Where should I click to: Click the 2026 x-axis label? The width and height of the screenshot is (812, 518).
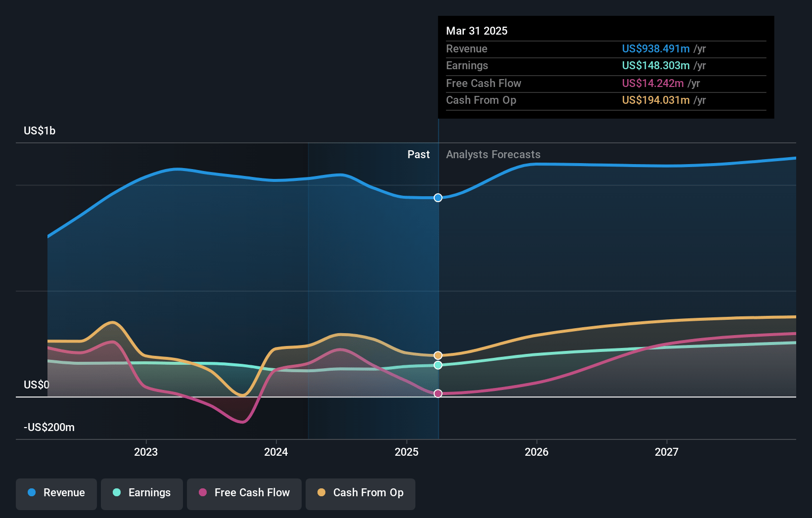click(537, 452)
